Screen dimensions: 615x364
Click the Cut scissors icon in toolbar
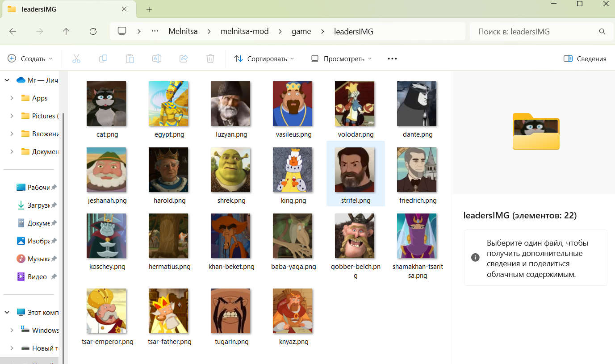pyautogui.click(x=76, y=59)
